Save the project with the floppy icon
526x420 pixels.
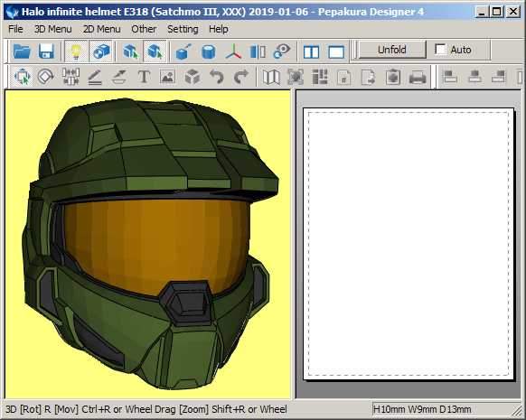click(x=46, y=51)
